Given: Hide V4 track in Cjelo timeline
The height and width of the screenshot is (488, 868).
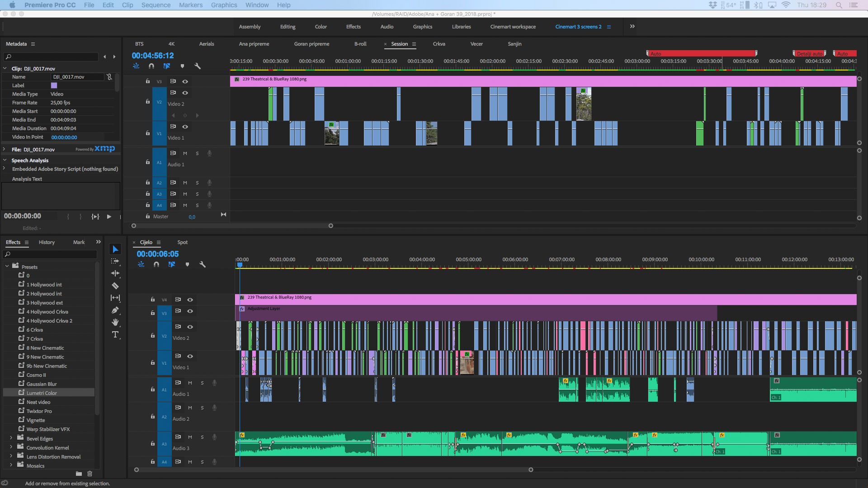Looking at the screenshot, I should [x=190, y=300].
